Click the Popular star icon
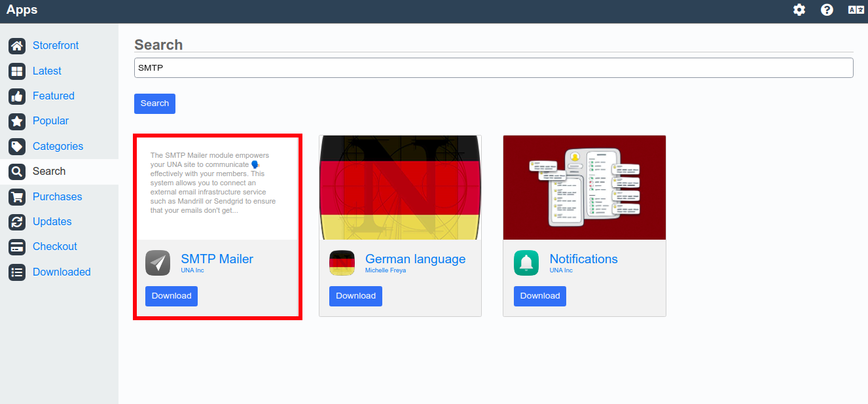Screen dimensions: 868x404 [x=17, y=121]
